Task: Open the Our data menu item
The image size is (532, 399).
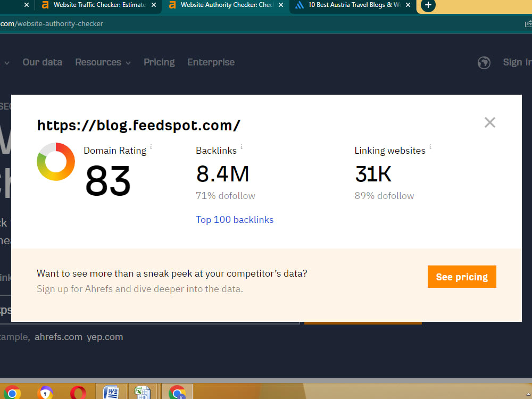Action: (x=43, y=62)
